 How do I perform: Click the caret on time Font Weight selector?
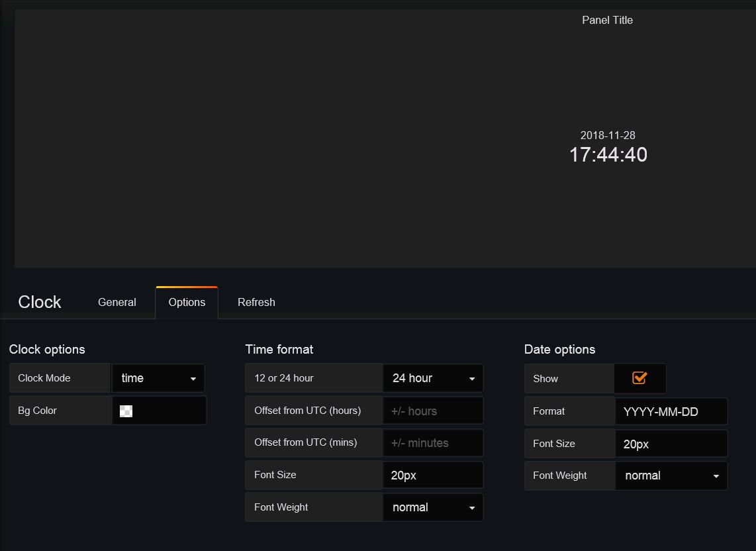472,507
